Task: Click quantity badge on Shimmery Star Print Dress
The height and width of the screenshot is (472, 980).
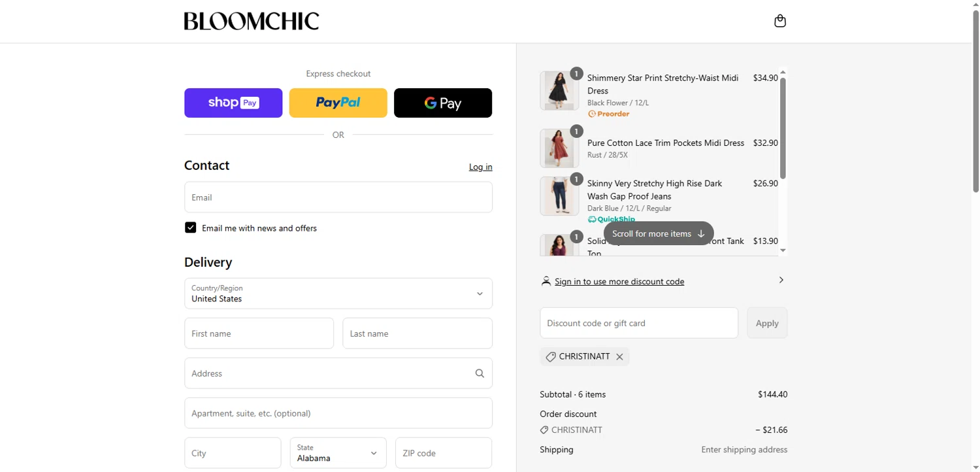Action: (576, 73)
